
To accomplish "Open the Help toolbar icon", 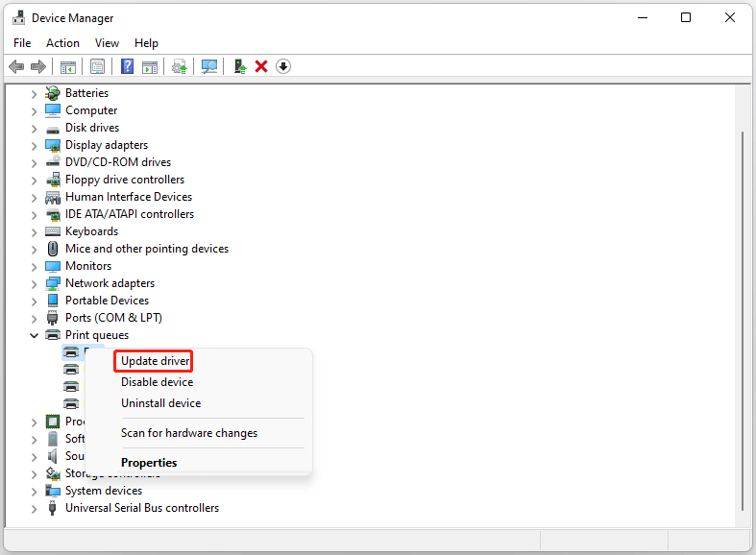I will coord(128,66).
